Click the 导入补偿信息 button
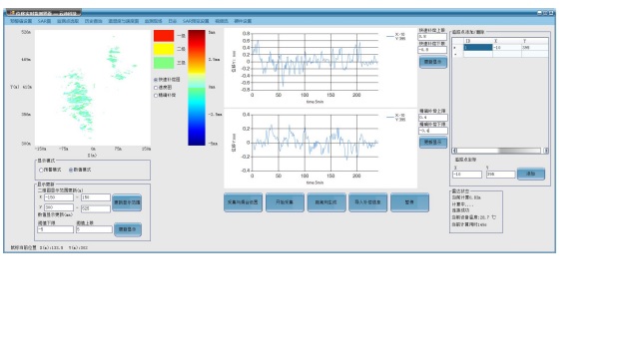The image size is (639, 364). [x=367, y=202]
